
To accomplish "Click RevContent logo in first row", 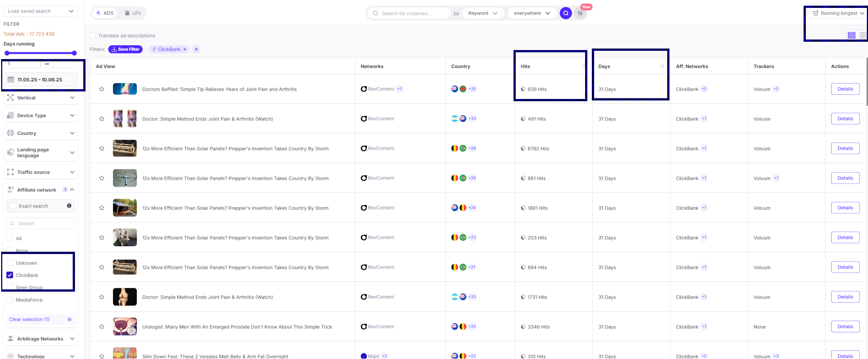I will pyautogui.click(x=364, y=89).
